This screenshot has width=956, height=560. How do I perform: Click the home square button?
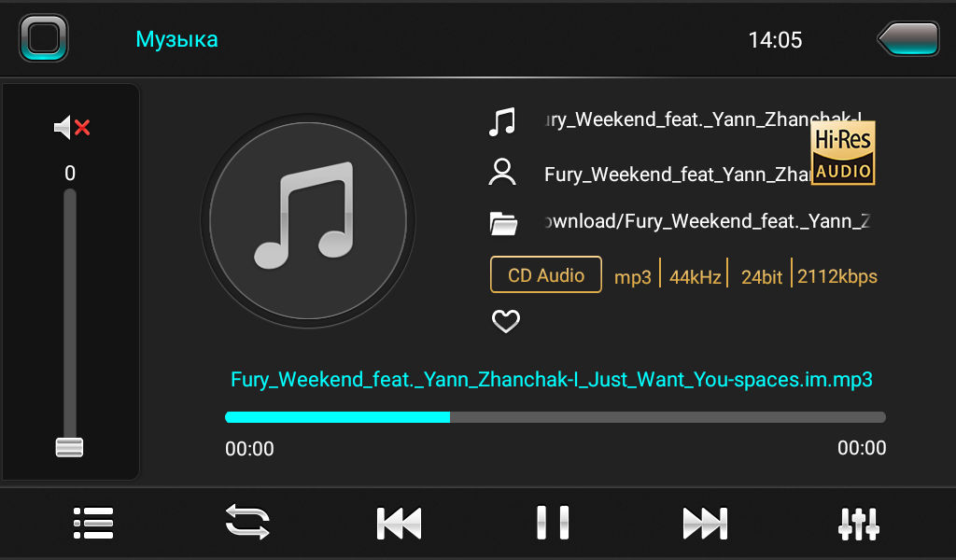(x=43, y=37)
